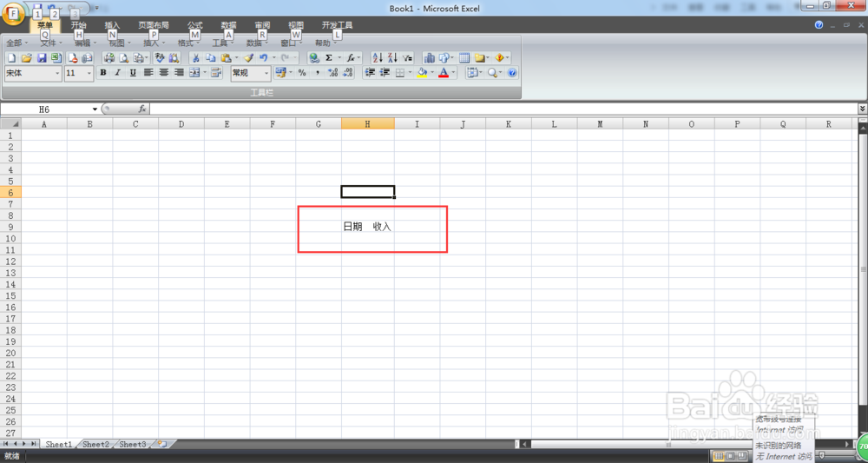
Task: Click the percent style button
Action: [302, 73]
